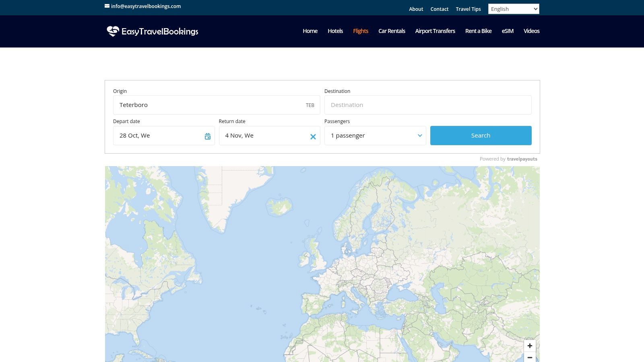
Task: Click the blue Search button
Action: click(481, 136)
